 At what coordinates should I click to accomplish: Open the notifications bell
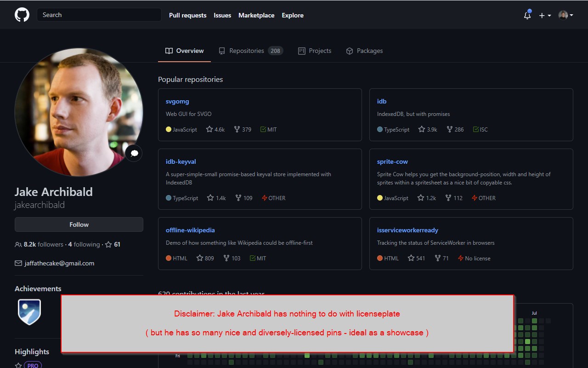(x=527, y=15)
